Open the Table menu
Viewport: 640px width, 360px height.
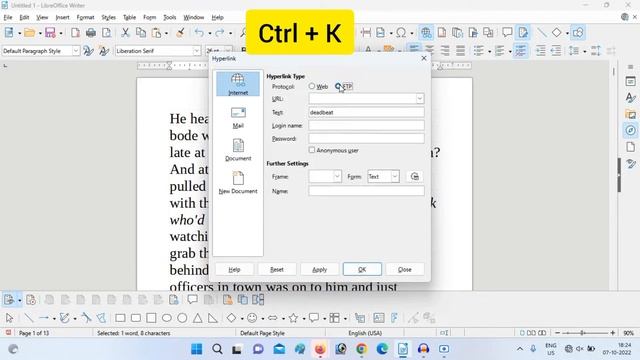(x=129, y=17)
